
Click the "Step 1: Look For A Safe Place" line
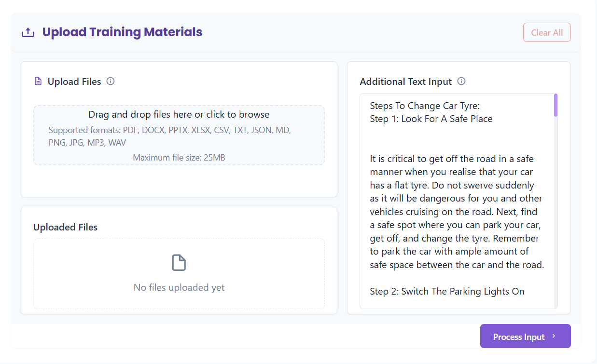(431, 119)
